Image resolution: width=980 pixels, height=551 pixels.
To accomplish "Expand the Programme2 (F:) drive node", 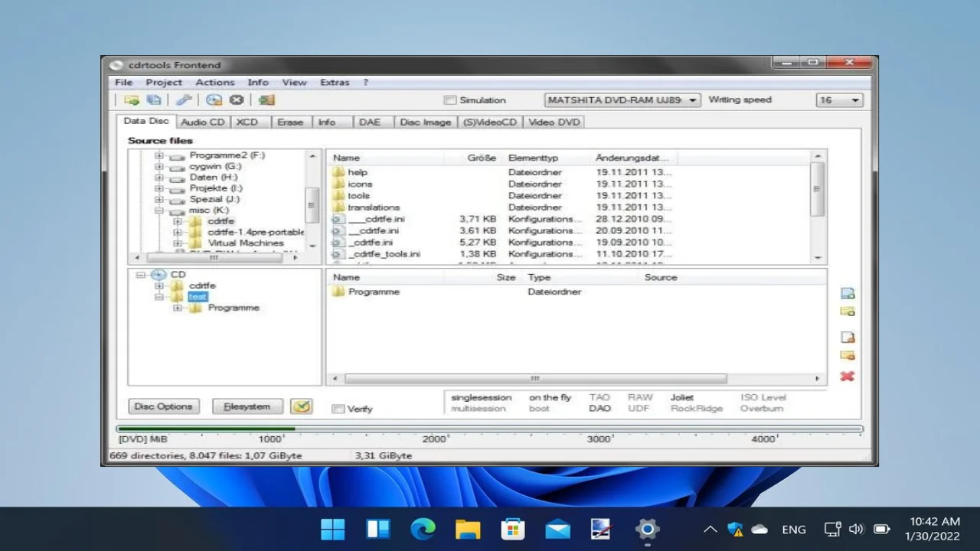I will click(159, 155).
